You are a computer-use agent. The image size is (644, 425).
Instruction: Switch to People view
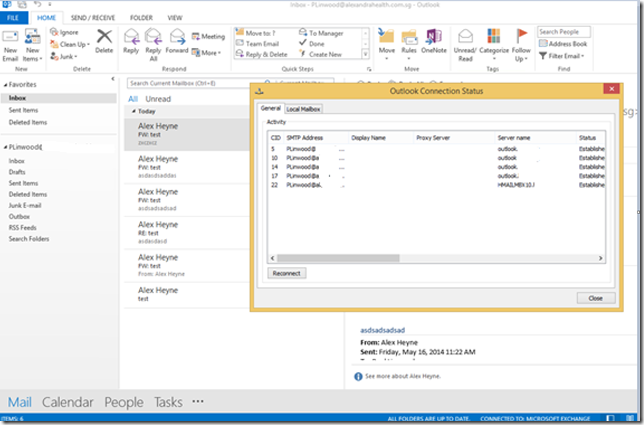124,402
